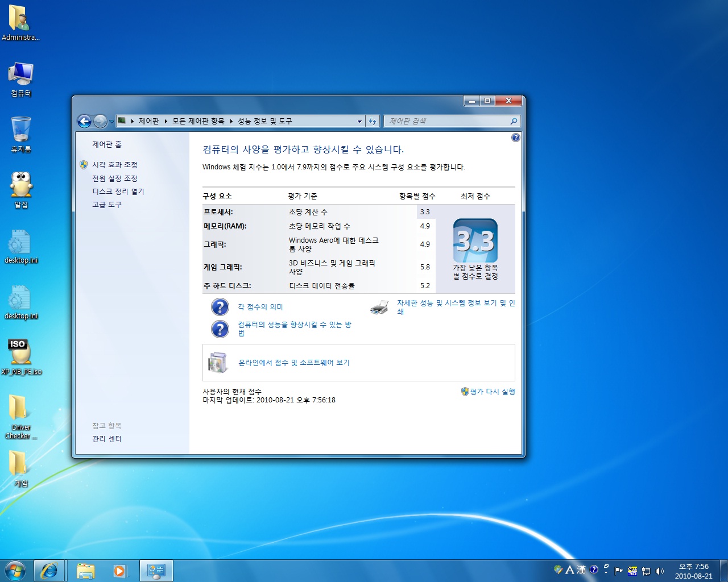Select 성능 정보 및 도구 breadcrumb
Screen dimensions: 728x582
[x=264, y=121]
